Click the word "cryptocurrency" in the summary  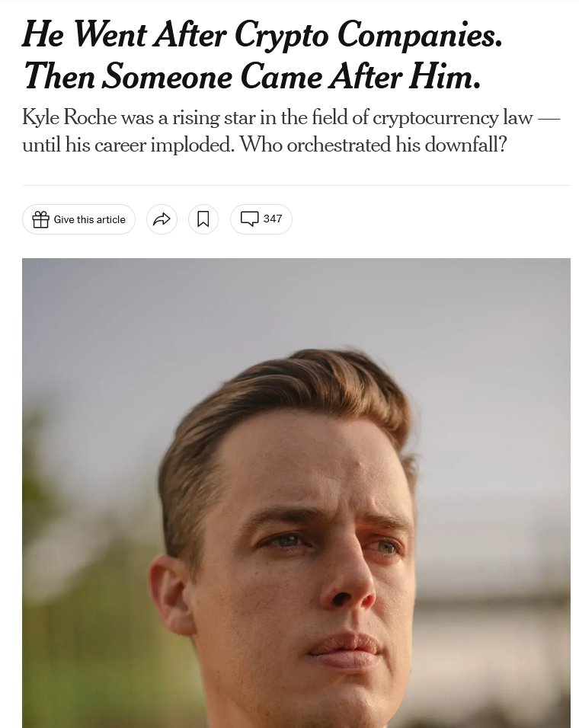435,118
